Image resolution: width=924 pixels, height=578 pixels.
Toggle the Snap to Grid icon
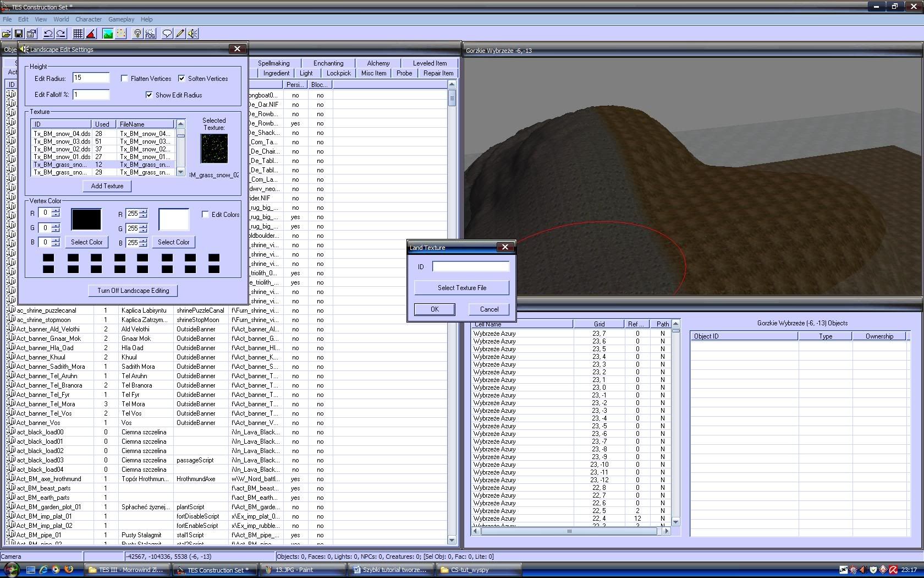pyautogui.click(x=78, y=34)
